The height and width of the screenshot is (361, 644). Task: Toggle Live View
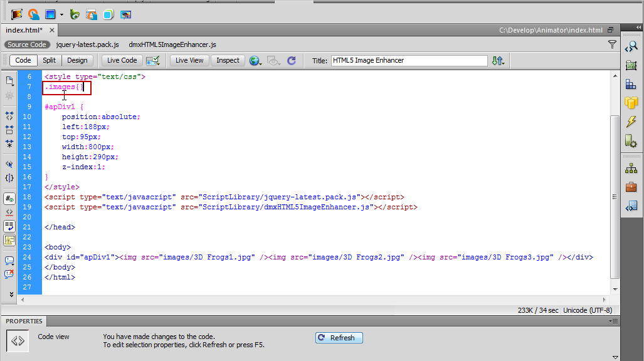[189, 60]
